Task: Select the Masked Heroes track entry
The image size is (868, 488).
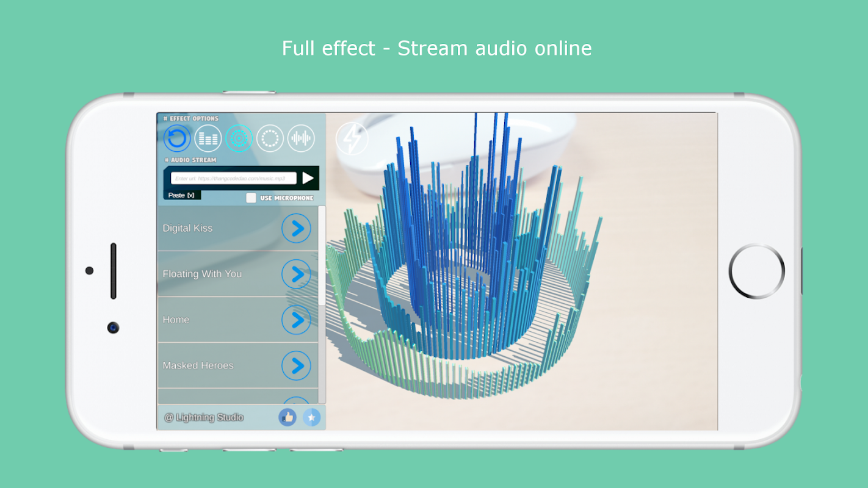Action: (x=238, y=365)
